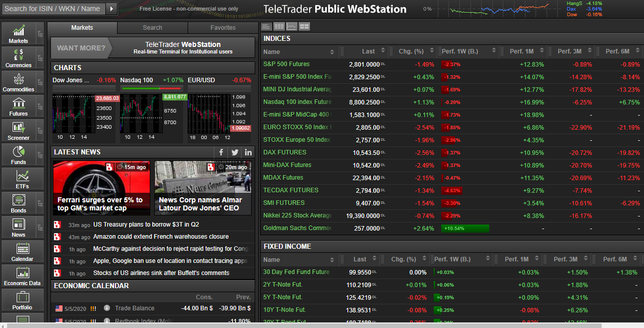This screenshot has height=328, width=644.
Task: Open the News Corp names Almar Latour thumbnail
Action: click(x=203, y=188)
